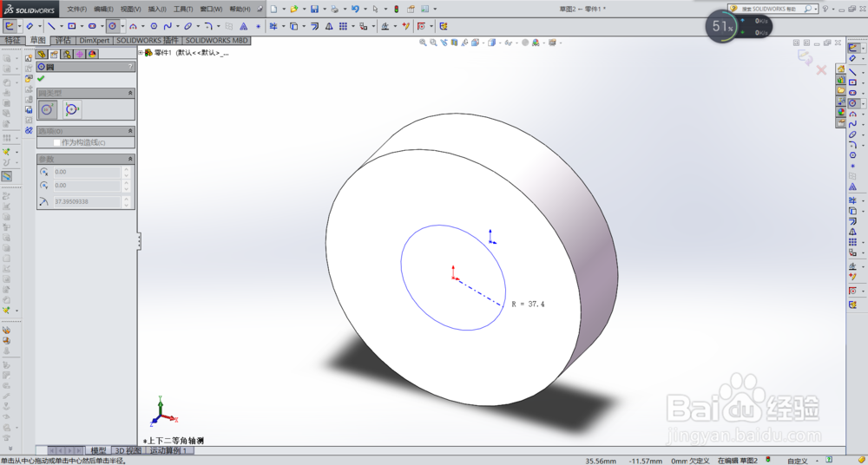Open the Line tool dropdown arrow in top toolbar

click(61, 26)
